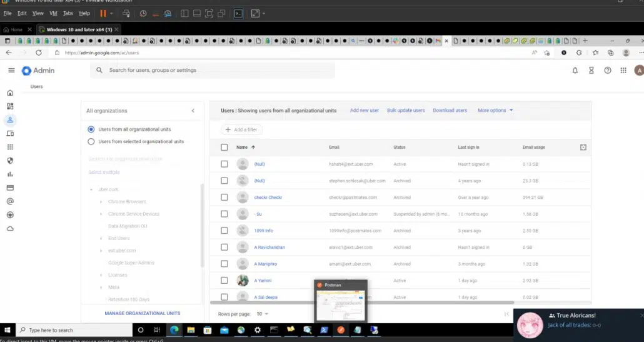This screenshot has height=342, width=644.
Task: Open the VMware Tabs menu
Action: point(68,13)
